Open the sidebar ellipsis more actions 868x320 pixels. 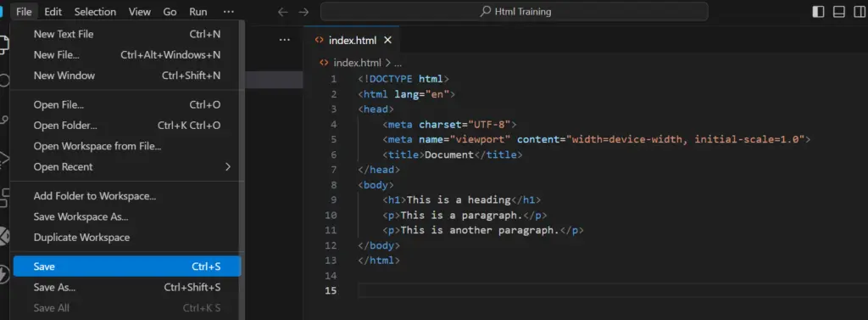285,40
